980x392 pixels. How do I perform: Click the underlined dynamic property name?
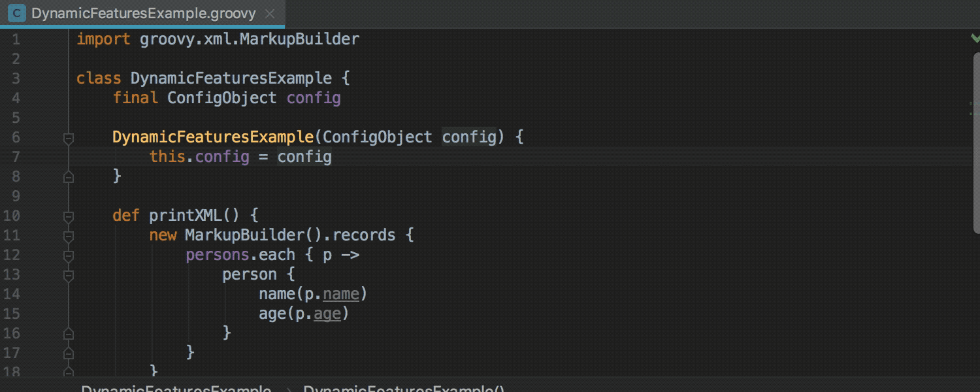point(340,293)
